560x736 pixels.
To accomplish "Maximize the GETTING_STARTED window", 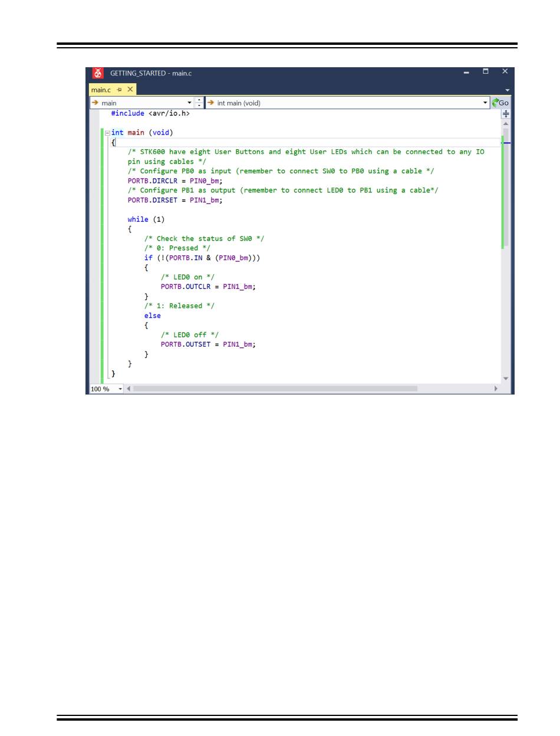I will [x=486, y=72].
